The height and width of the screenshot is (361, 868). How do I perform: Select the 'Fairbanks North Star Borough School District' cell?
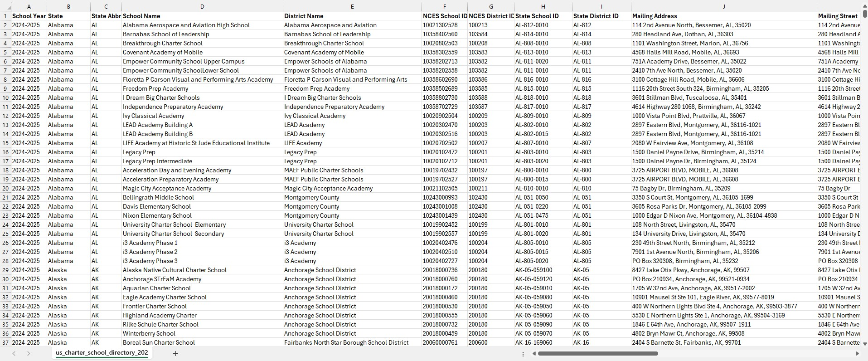point(346,342)
